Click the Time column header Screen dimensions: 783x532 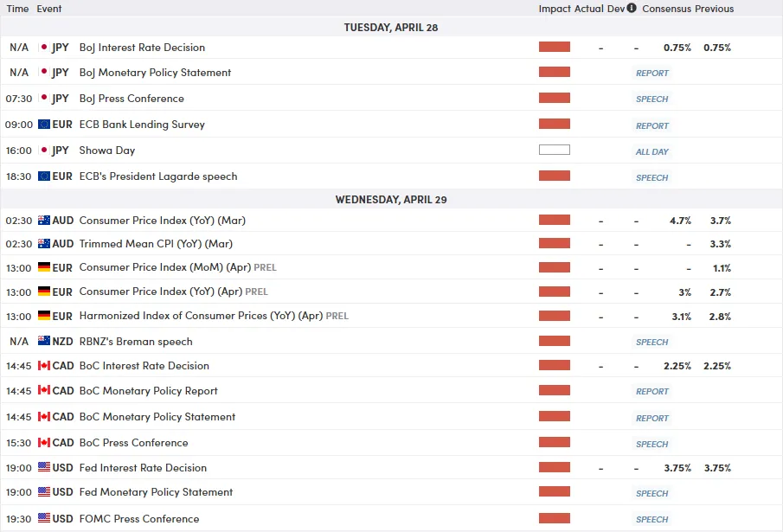point(17,9)
